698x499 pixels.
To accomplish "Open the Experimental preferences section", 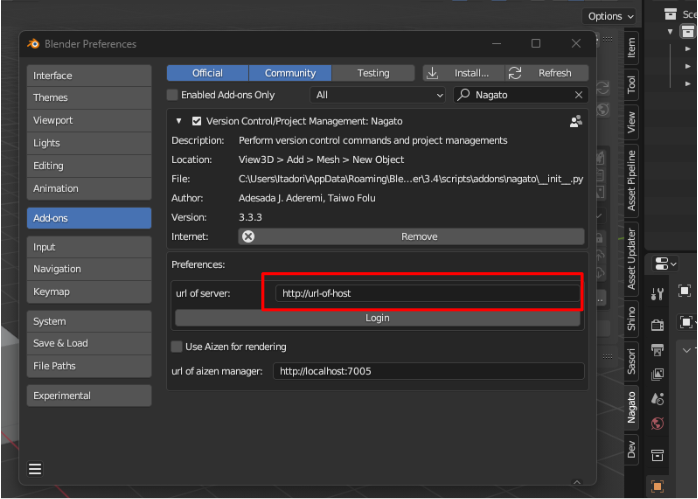I will (89, 396).
